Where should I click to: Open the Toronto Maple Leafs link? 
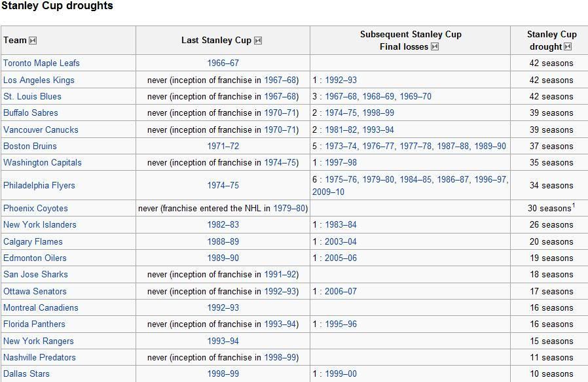tap(42, 63)
